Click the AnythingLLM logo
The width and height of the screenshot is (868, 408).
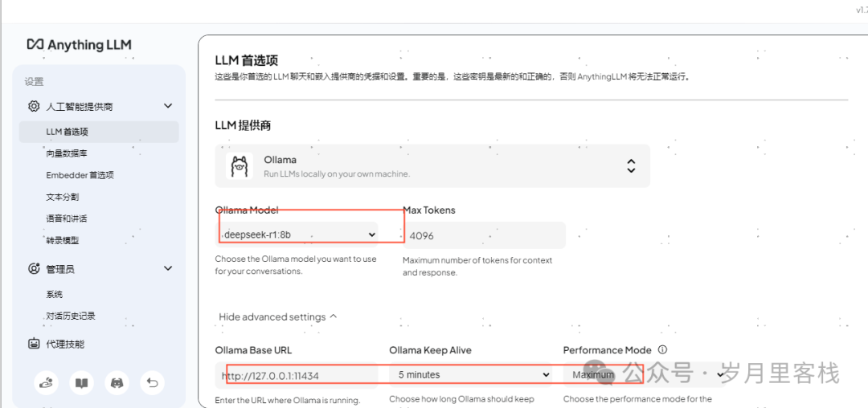[x=79, y=45]
